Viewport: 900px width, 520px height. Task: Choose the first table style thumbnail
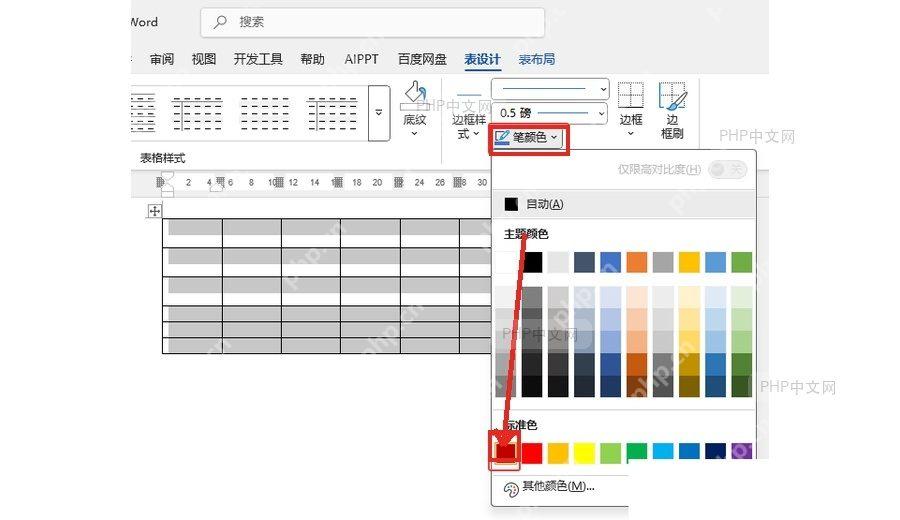click(143, 113)
